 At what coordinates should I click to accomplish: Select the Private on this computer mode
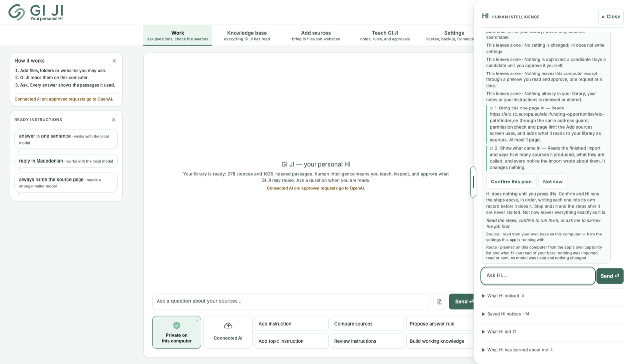177,332
